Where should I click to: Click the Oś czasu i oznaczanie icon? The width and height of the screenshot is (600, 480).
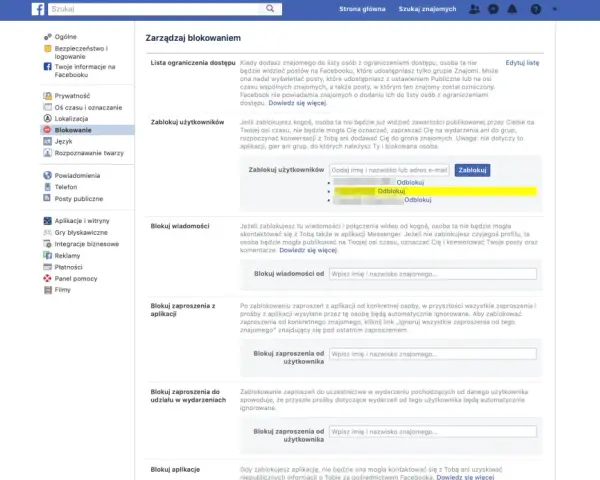click(47, 107)
